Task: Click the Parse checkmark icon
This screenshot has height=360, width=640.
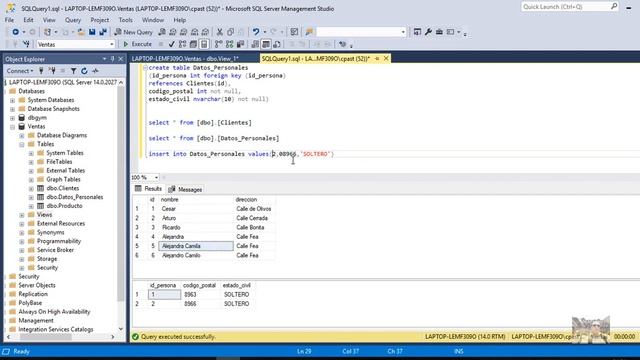Action: pyautogui.click(x=171, y=44)
